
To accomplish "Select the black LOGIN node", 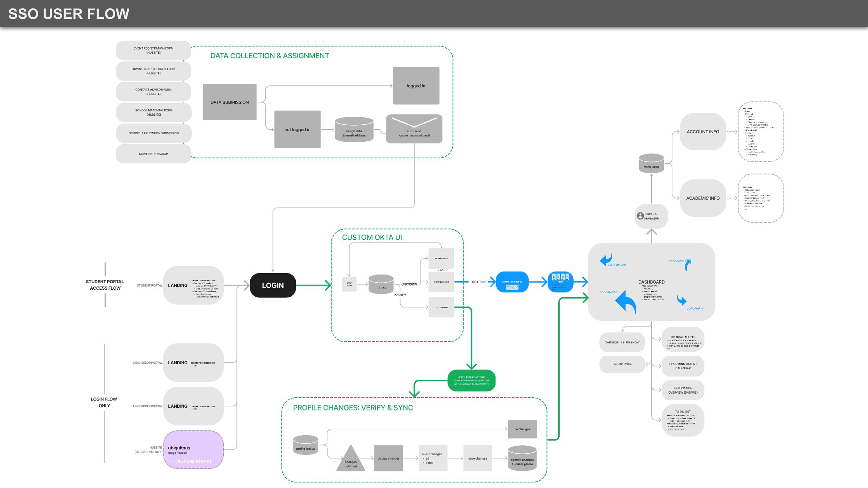I will point(273,285).
